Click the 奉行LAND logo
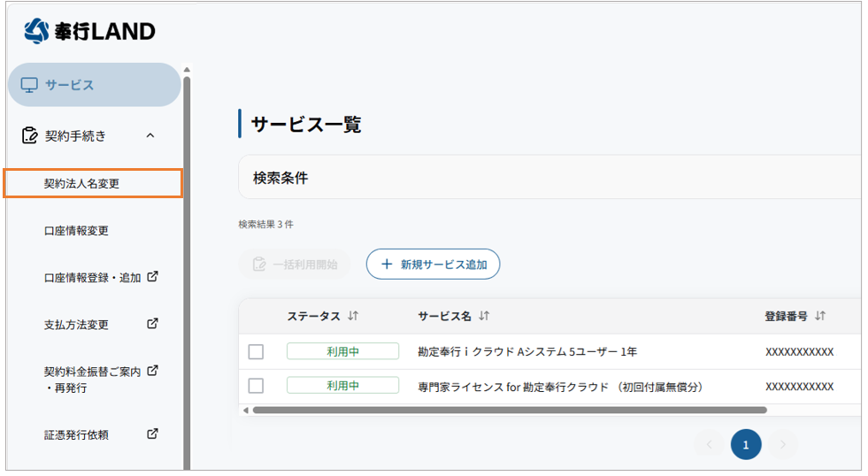868x476 pixels. click(x=89, y=31)
